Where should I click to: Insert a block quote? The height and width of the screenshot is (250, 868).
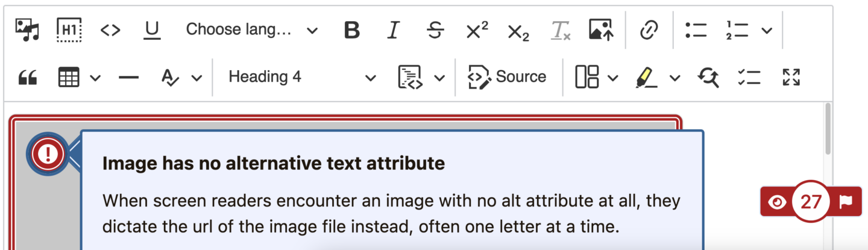coord(28,77)
